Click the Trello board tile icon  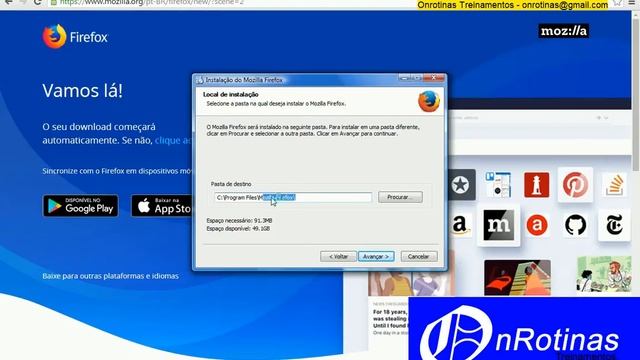coord(498,184)
